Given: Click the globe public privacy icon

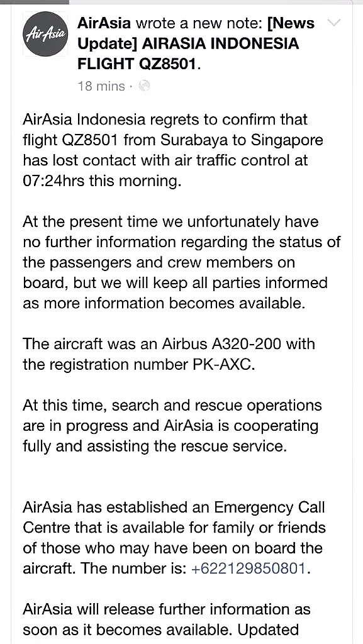Looking at the screenshot, I should coord(144,86).
